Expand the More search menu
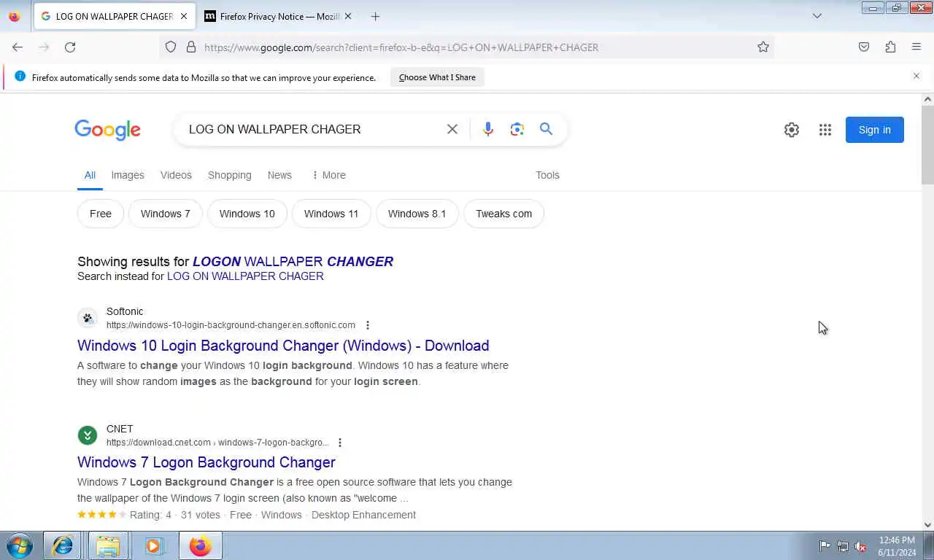The width and height of the screenshot is (934, 560). pyautogui.click(x=328, y=175)
